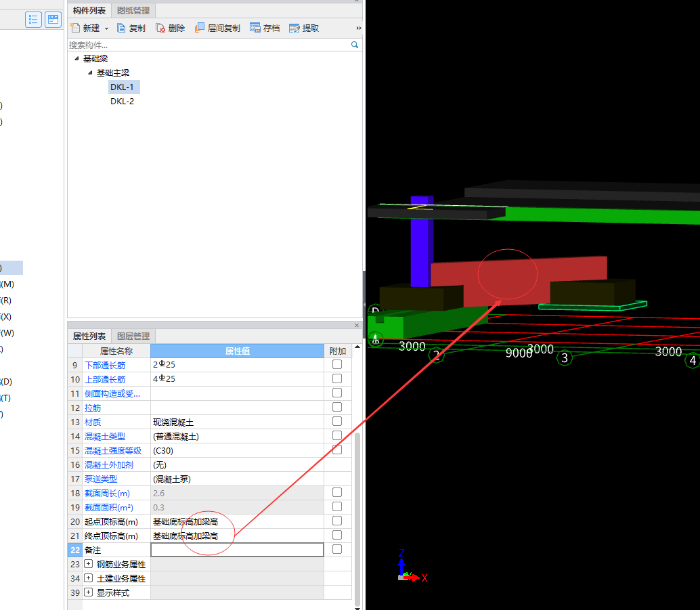
Task: Click the 下部通长筋 property link
Action: 105,366
